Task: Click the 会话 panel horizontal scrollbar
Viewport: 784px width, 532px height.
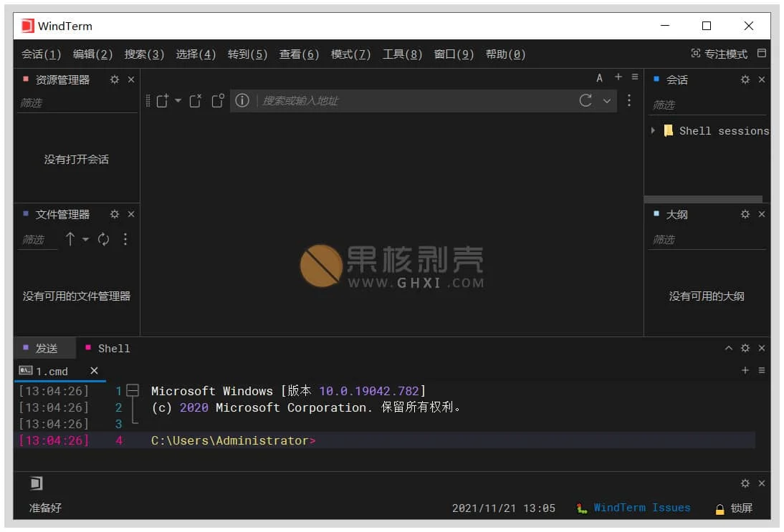Action: [703, 199]
